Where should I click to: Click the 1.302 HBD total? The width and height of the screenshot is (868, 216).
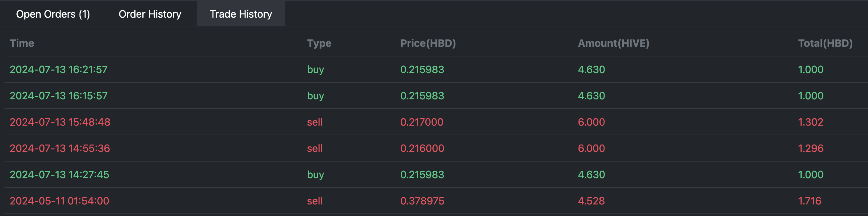pos(811,122)
